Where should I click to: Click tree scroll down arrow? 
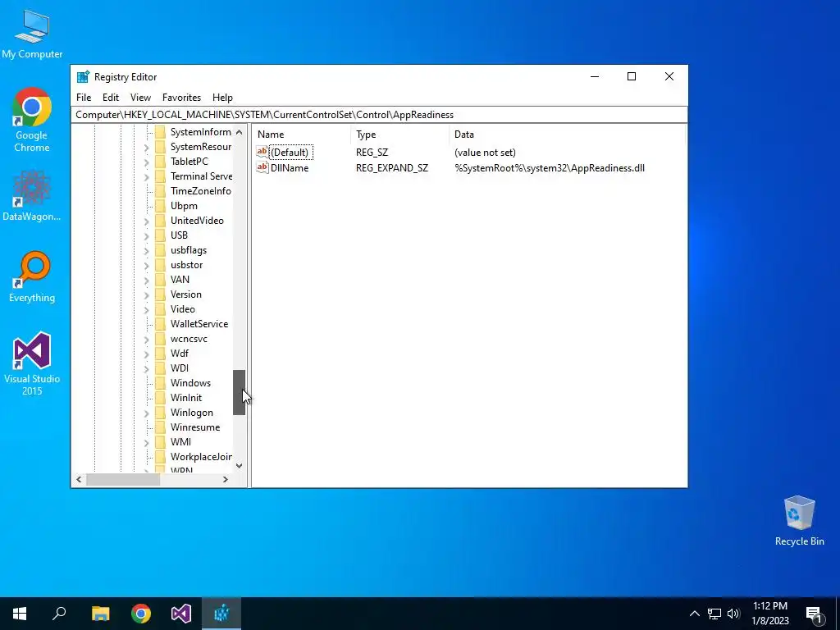tap(239, 466)
